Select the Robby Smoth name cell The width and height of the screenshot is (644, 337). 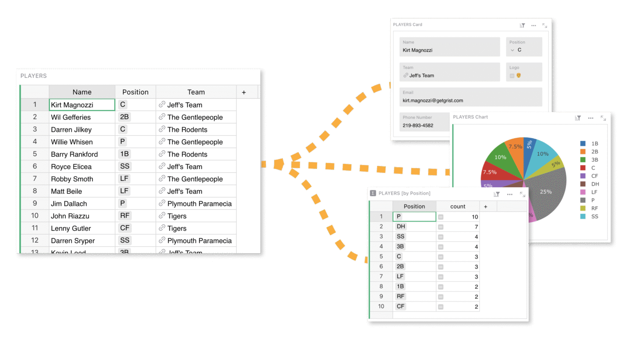click(82, 179)
